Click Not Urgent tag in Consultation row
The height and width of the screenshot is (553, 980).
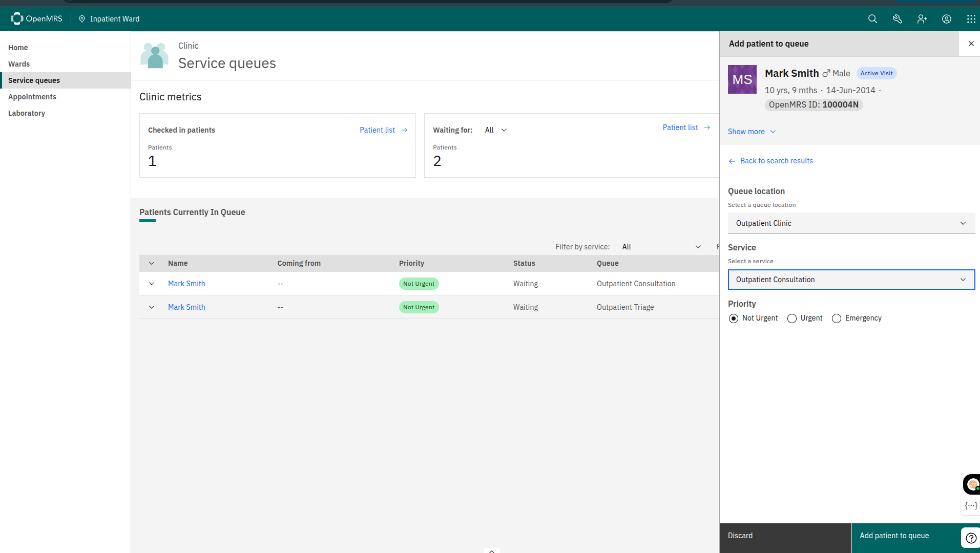coord(419,284)
